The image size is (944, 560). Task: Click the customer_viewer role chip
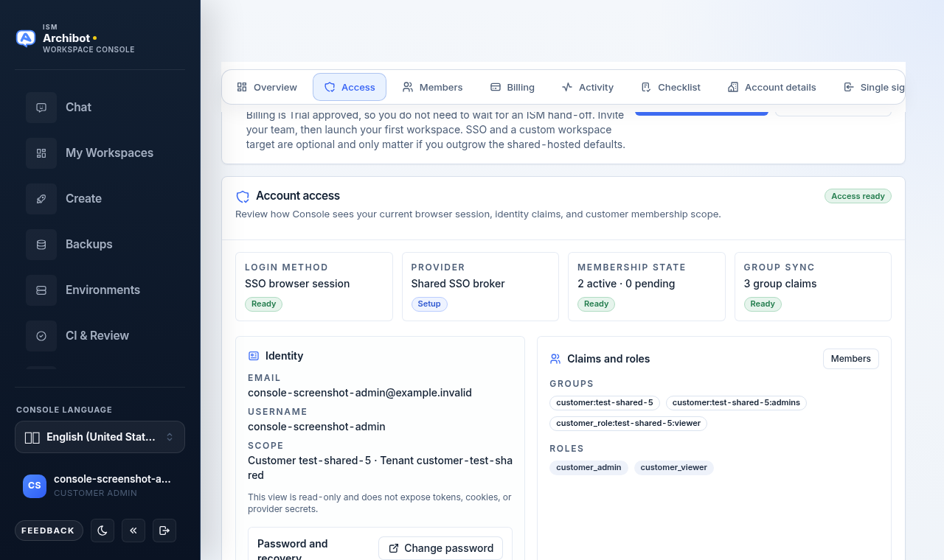674,468
